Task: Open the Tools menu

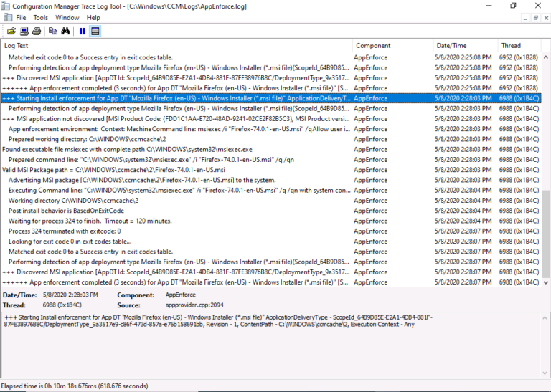Action: tap(41, 17)
